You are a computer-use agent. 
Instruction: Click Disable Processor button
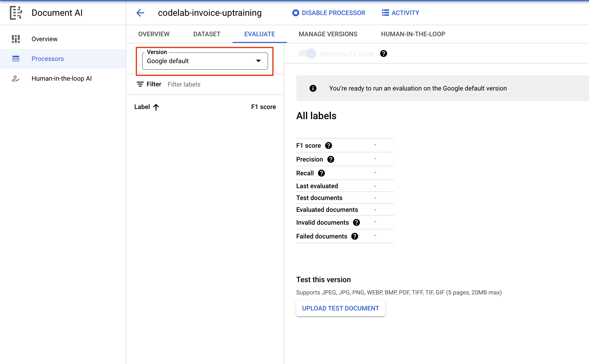pos(329,13)
